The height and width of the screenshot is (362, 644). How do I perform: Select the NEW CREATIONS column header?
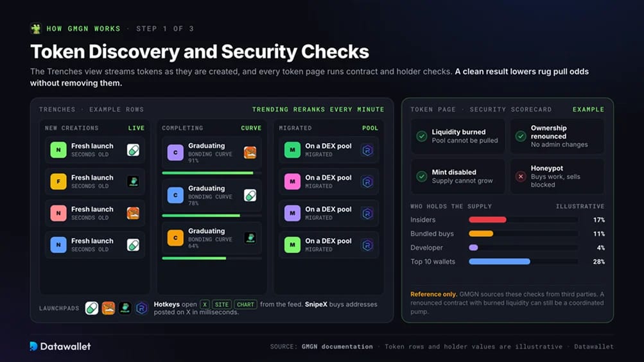71,128
